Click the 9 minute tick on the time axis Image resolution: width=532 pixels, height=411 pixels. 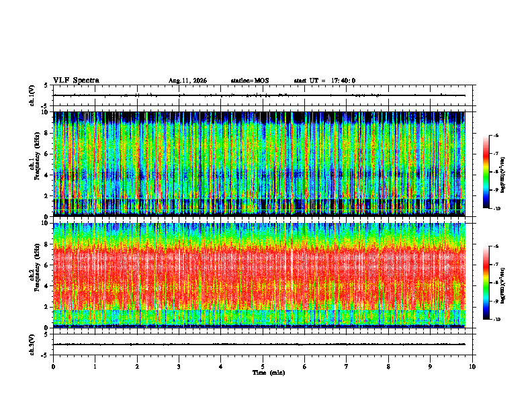[430, 367]
